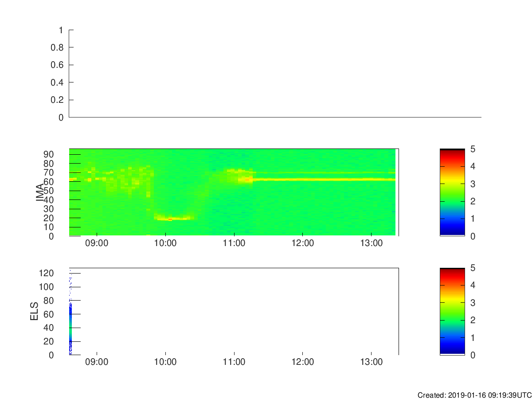This screenshot has width=532, height=399.
Task: Click the 0.6 tick on top plot
Action: [58, 65]
